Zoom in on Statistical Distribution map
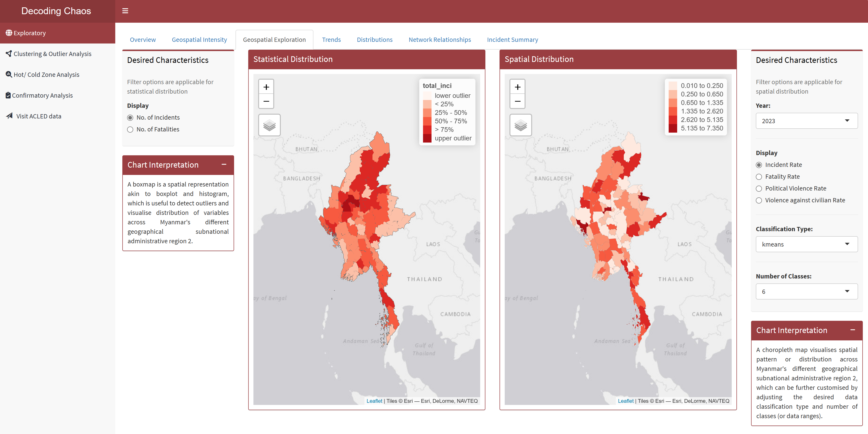The width and height of the screenshot is (868, 434). (x=266, y=87)
